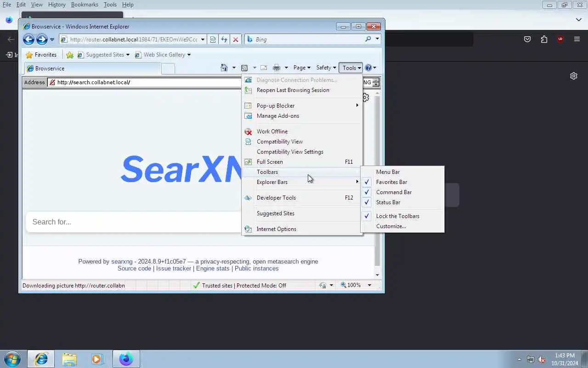588x368 pixels.
Task: Click the Firefox Pocket save icon
Action: click(x=527, y=39)
